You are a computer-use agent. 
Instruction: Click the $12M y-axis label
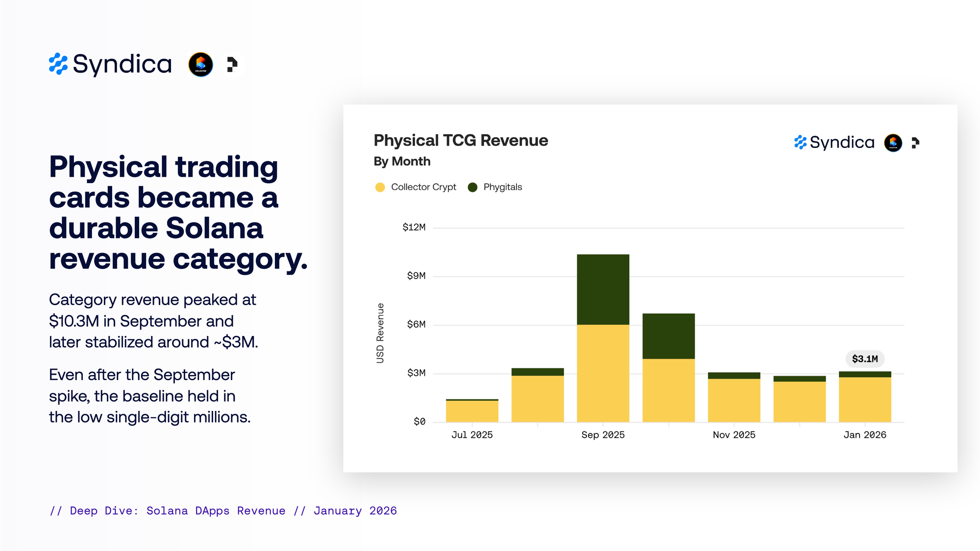[414, 227]
